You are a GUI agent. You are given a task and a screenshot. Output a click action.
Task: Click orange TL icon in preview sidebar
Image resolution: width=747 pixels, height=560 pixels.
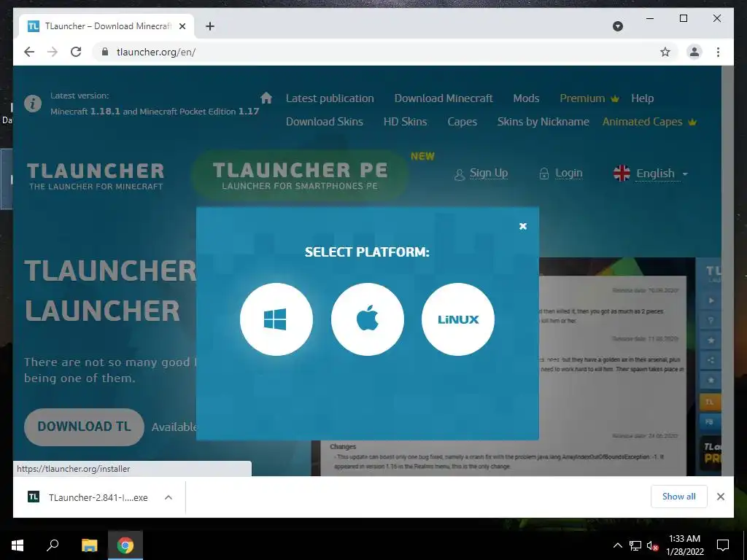709,402
